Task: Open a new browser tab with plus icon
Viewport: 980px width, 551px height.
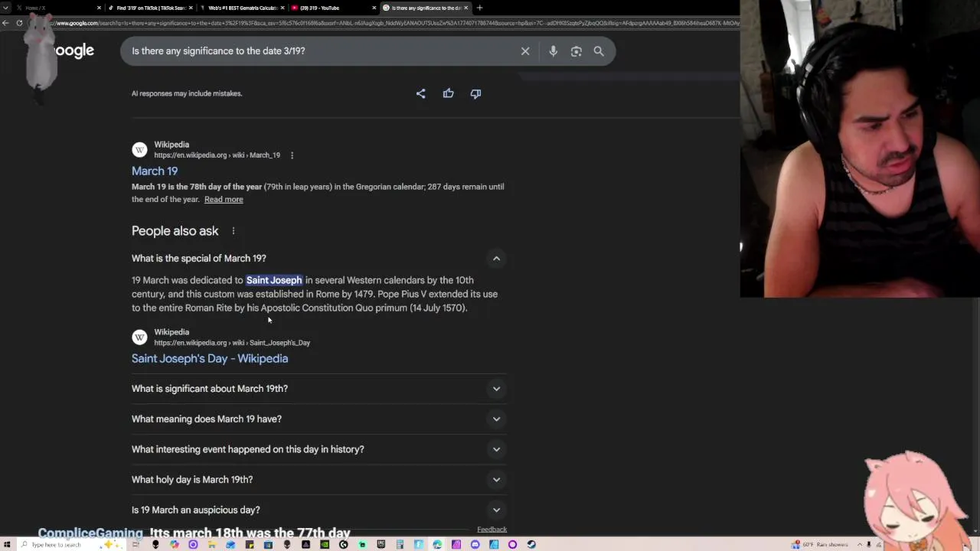Action: [x=479, y=8]
